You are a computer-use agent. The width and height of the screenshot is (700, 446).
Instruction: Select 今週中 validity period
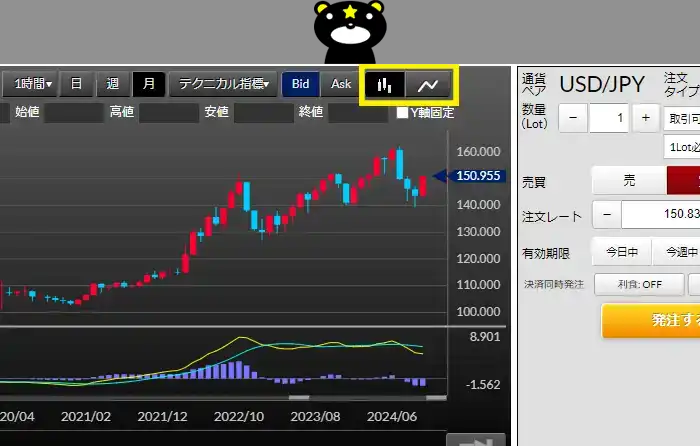[x=676, y=252]
